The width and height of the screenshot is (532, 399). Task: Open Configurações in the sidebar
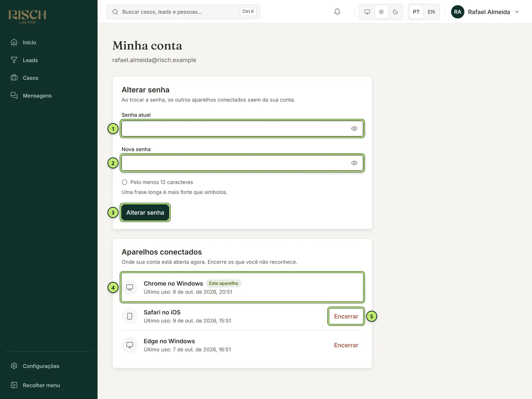tap(49, 366)
